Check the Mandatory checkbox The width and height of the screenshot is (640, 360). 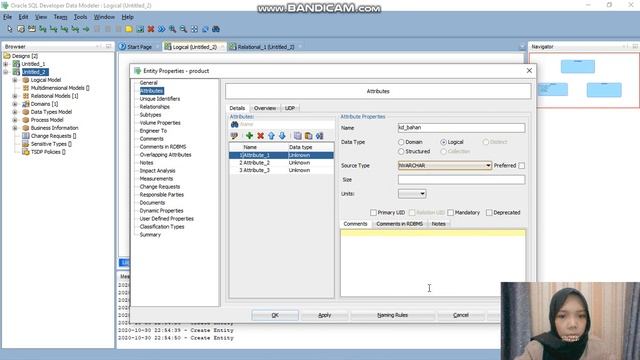point(450,213)
